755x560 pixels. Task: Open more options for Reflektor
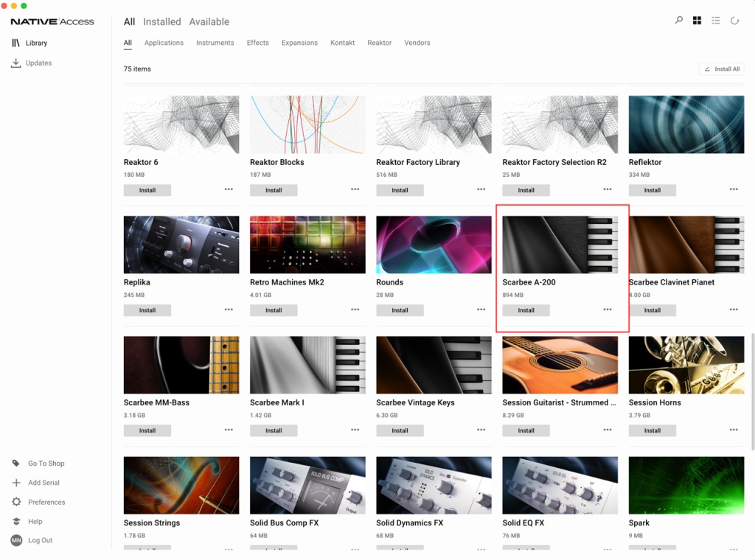click(734, 189)
